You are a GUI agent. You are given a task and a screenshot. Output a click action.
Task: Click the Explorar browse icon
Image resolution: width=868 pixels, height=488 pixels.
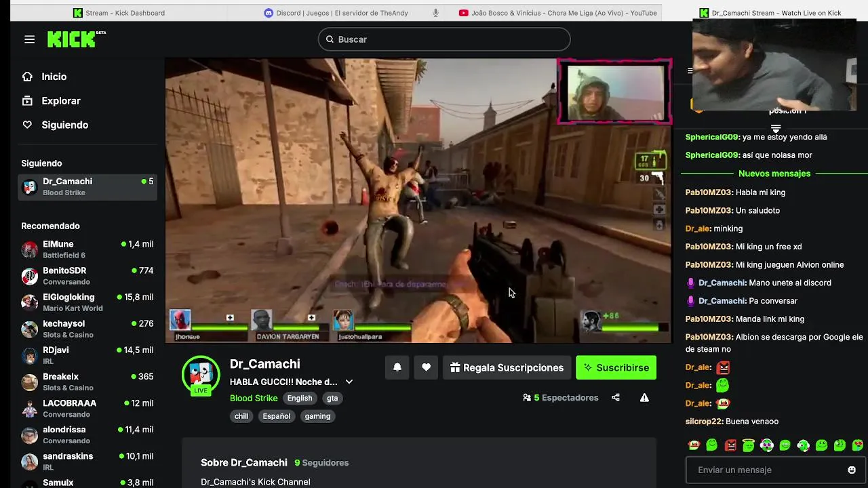click(x=27, y=101)
